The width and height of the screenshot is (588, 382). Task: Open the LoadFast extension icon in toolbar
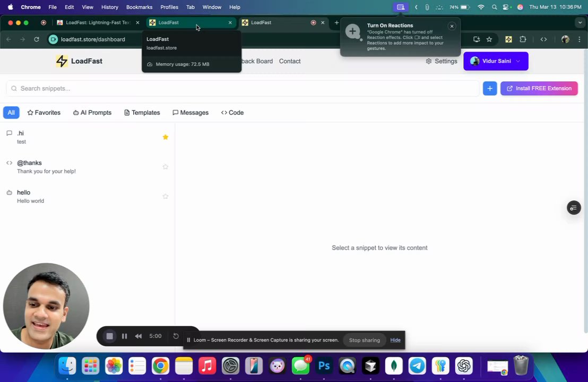click(508, 39)
